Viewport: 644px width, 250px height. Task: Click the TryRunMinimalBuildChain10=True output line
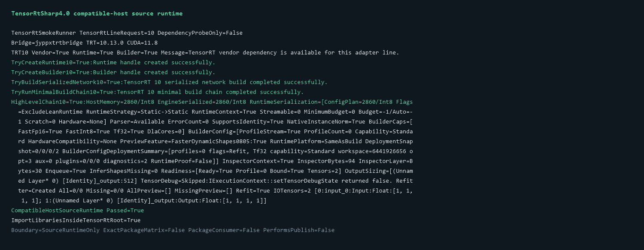click(158, 92)
